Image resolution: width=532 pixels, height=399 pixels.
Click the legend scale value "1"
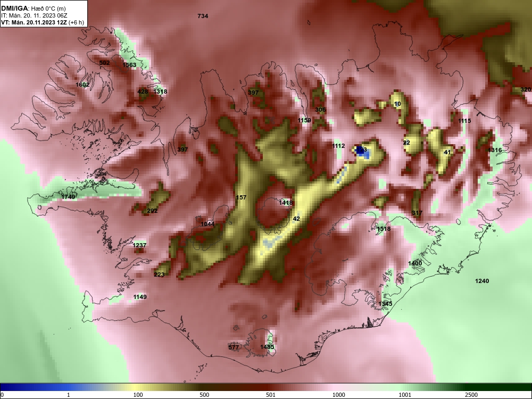[69, 395]
